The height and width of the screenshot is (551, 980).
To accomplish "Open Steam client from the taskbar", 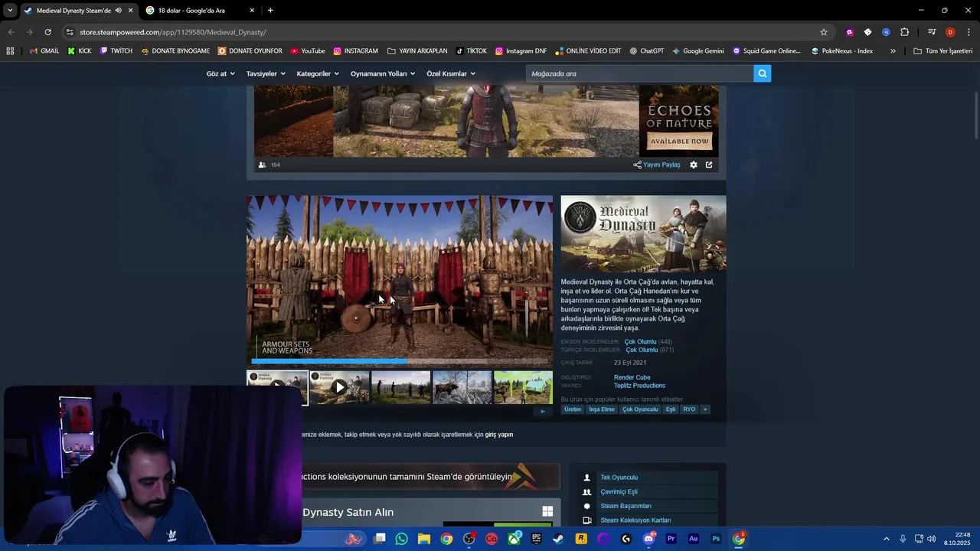I will [559, 539].
